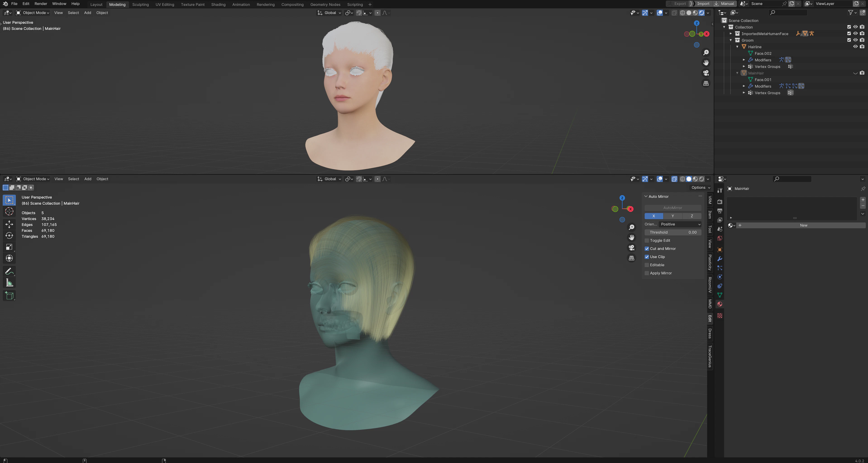Open the Modifiers wrench properties tab
Image resolution: width=868 pixels, height=463 pixels.
coord(720,259)
